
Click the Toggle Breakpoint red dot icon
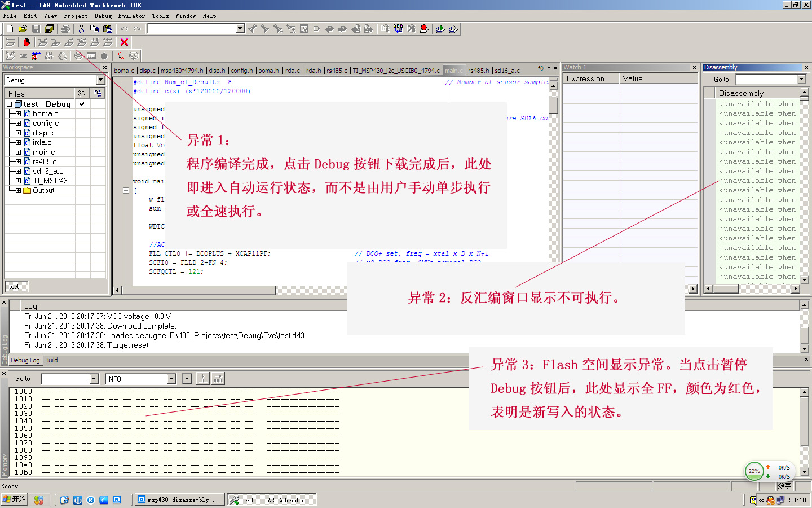pos(424,29)
